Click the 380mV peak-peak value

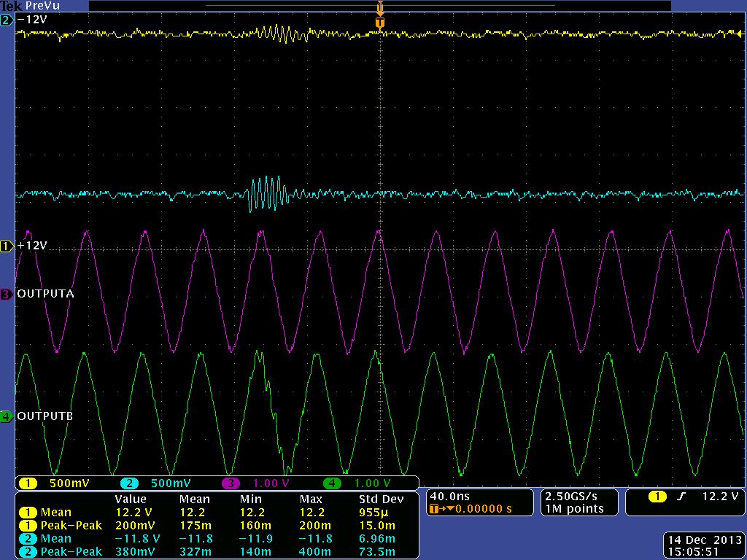pos(135,552)
